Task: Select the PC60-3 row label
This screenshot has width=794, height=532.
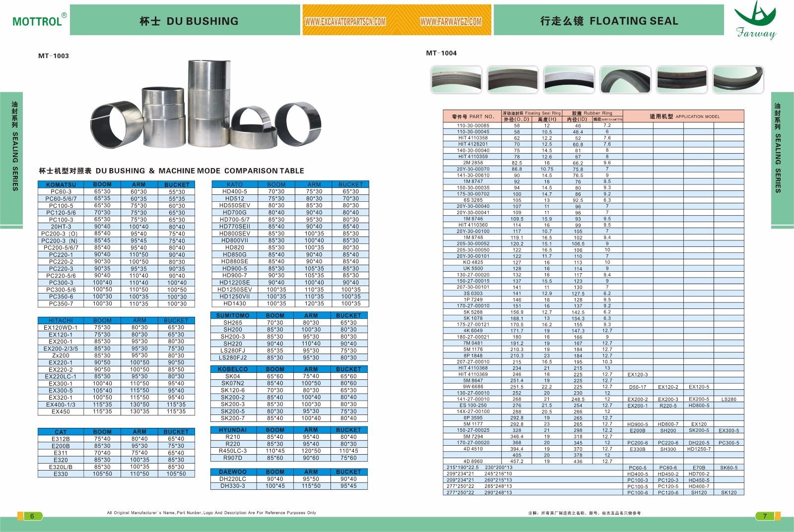Action: click(61, 191)
